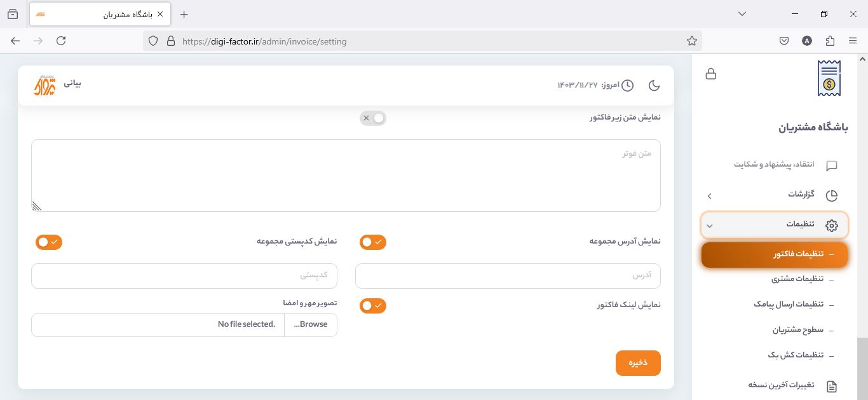
Task: List all tabs using the dropdown arrow
Action: (x=742, y=14)
